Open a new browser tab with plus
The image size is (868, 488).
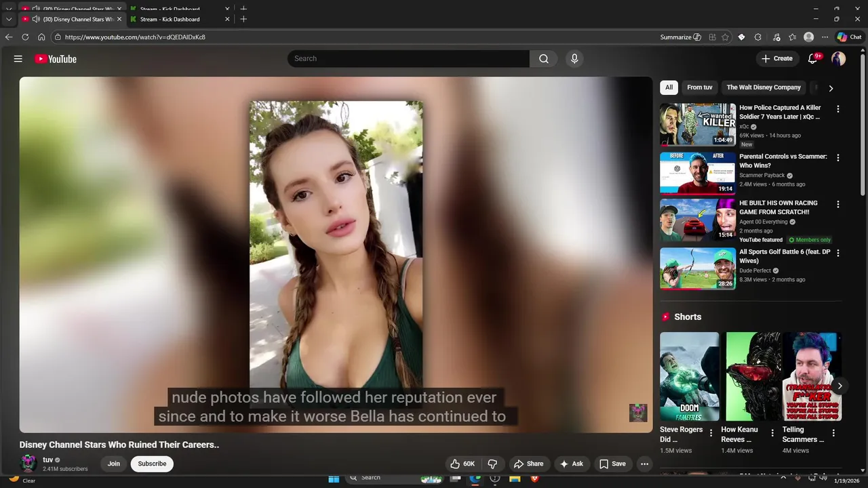click(x=243, y=19)
